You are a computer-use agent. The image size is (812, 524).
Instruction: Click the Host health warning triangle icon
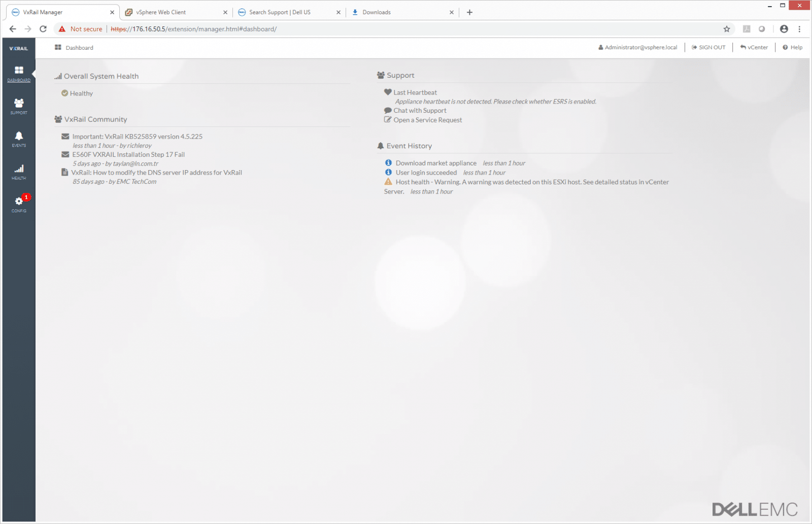(x=388, y=182)
